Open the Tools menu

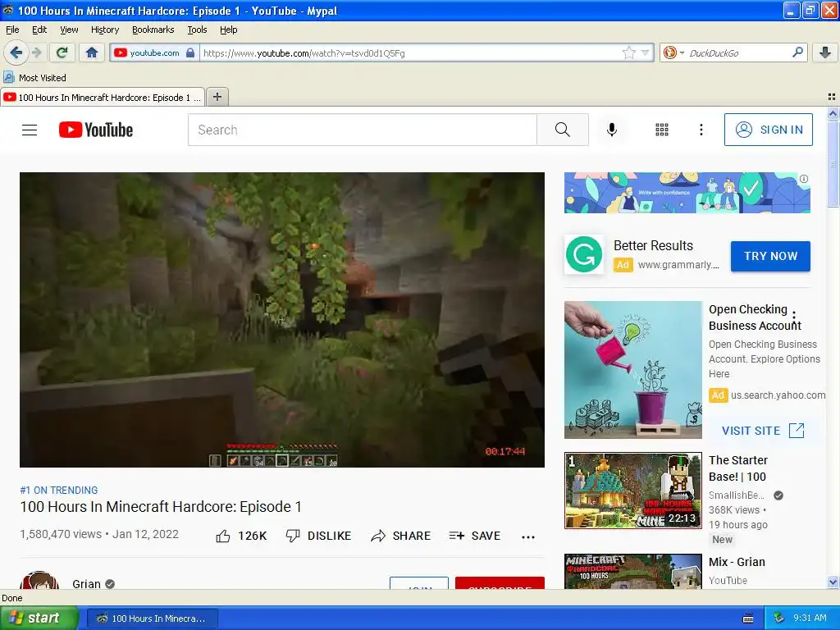[x=197, y=30]
